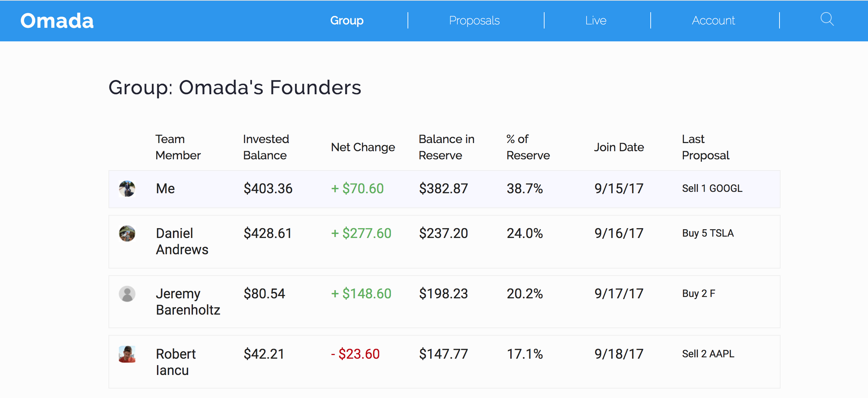This screenshot has height=398, width=868.
Task: Click the Omada logo
Action: pos(57,21)
